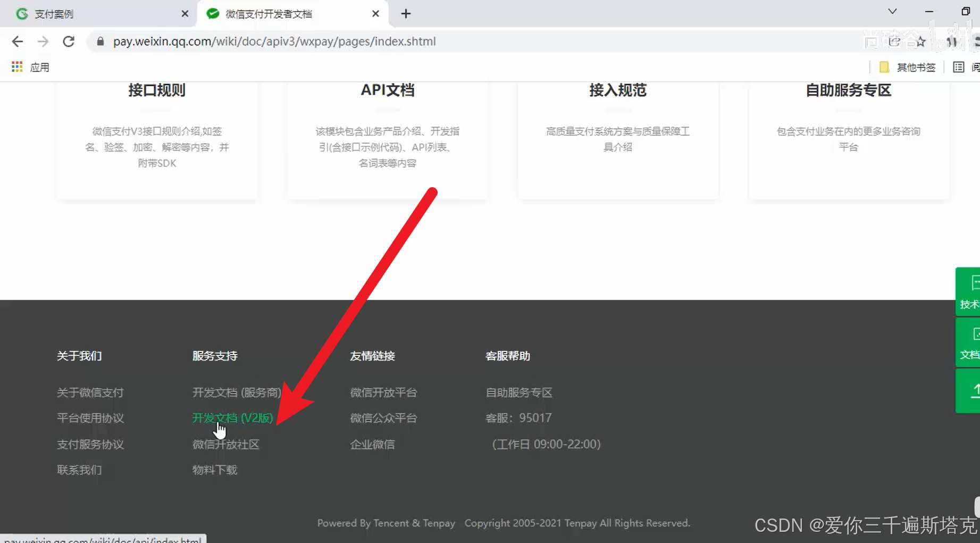Image resolution: width=980 pixels, height=543 pixels.
Task: Go forward in browser history
Action: pos(43,41)
